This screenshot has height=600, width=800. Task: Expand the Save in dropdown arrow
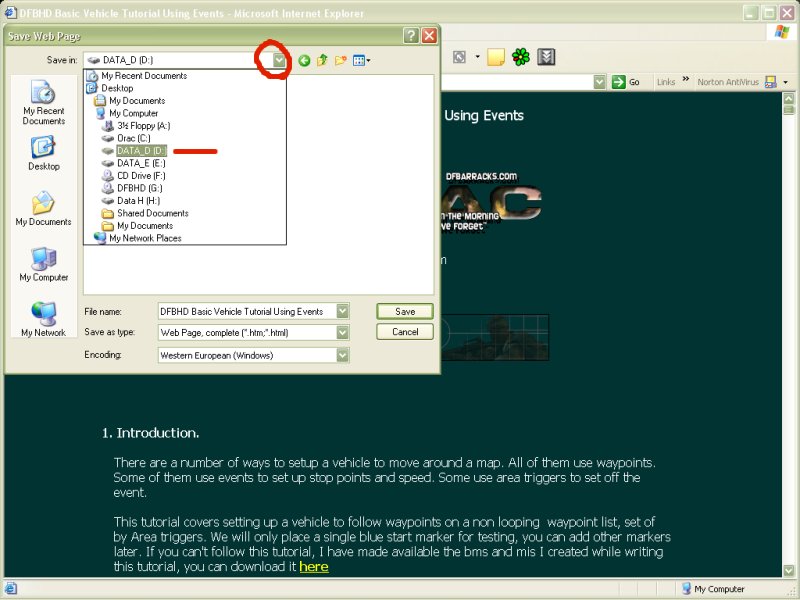pos(278,60)
